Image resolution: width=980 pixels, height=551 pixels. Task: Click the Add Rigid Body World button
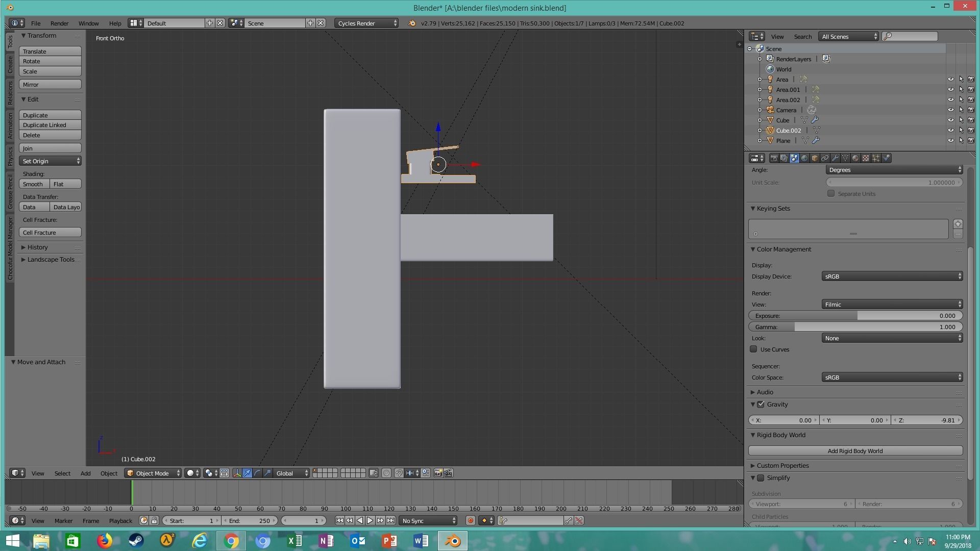[855, 451]
